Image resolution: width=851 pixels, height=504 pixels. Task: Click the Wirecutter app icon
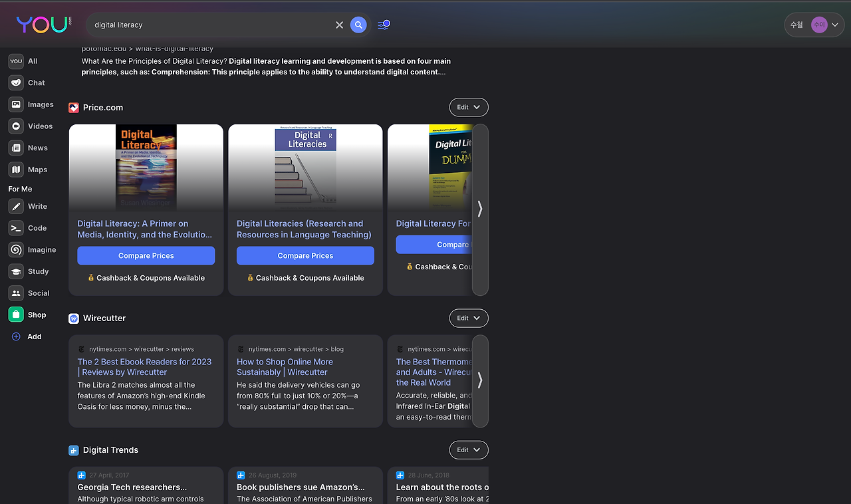(74, 318)
